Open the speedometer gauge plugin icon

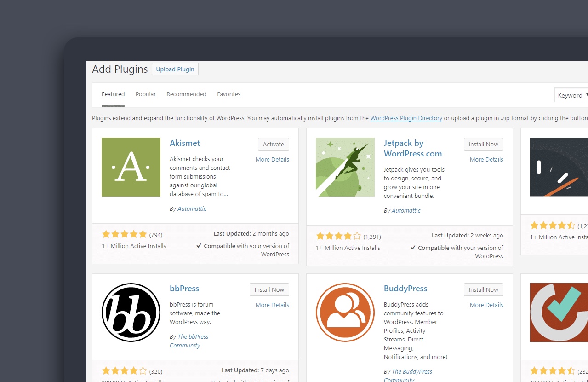tap(559, 167)
